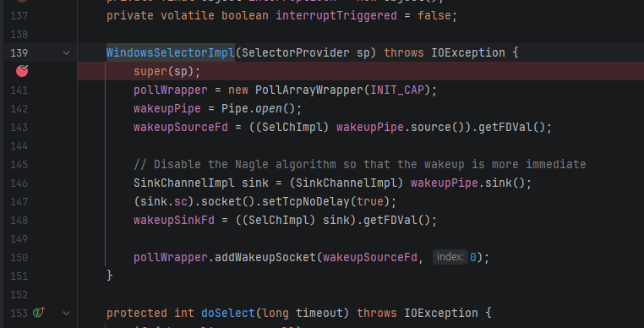Click the doSelect method name
The image size is (644, 328).
228,313
